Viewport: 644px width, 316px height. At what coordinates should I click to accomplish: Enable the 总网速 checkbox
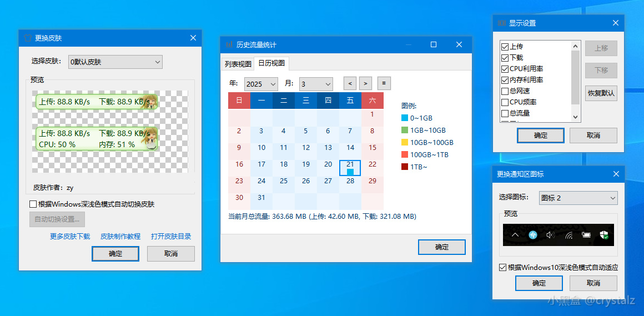(x=505, y=91)
